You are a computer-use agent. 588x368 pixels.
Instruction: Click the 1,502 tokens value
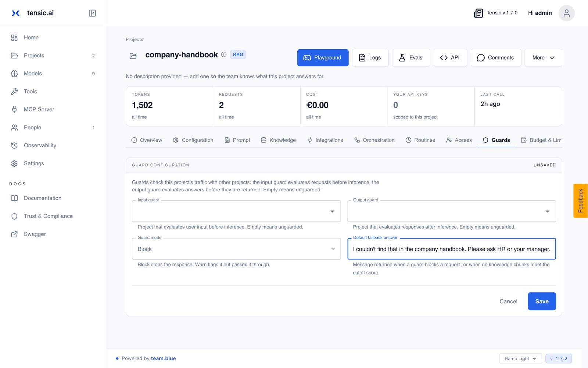coord(142,105)
